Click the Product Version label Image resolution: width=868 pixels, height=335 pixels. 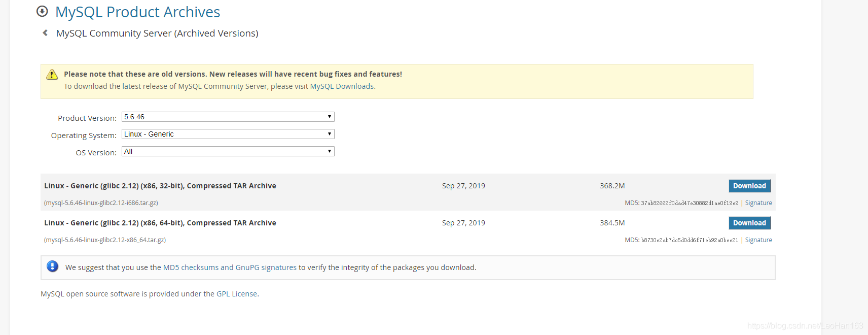point(87,118)
